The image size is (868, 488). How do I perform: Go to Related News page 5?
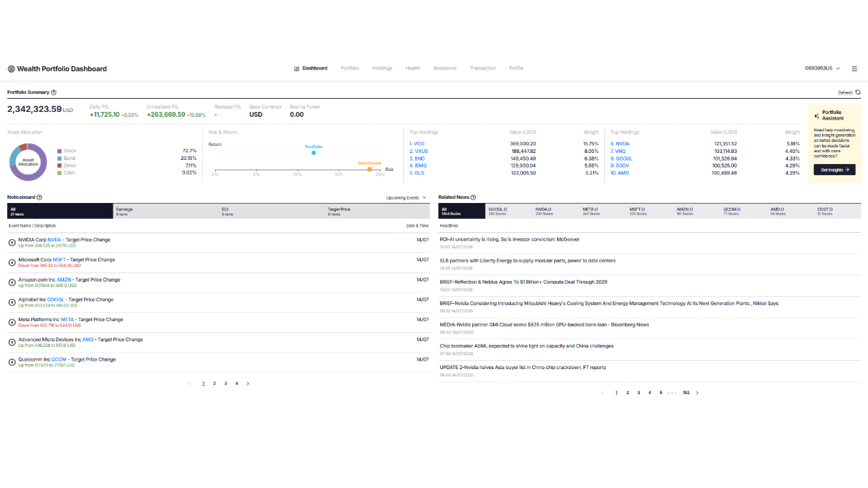[661, 393]
